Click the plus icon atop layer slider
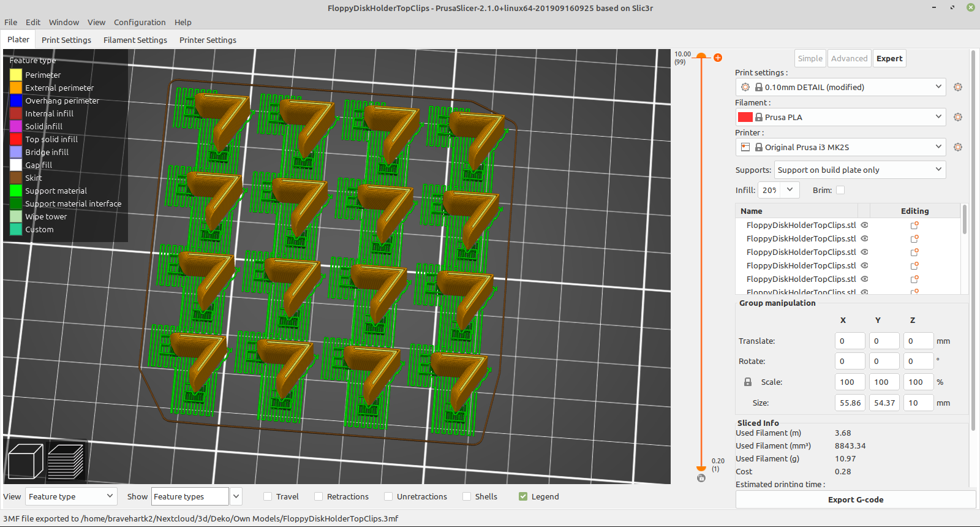This screenshot has width=980, height=527. (718, 58)
